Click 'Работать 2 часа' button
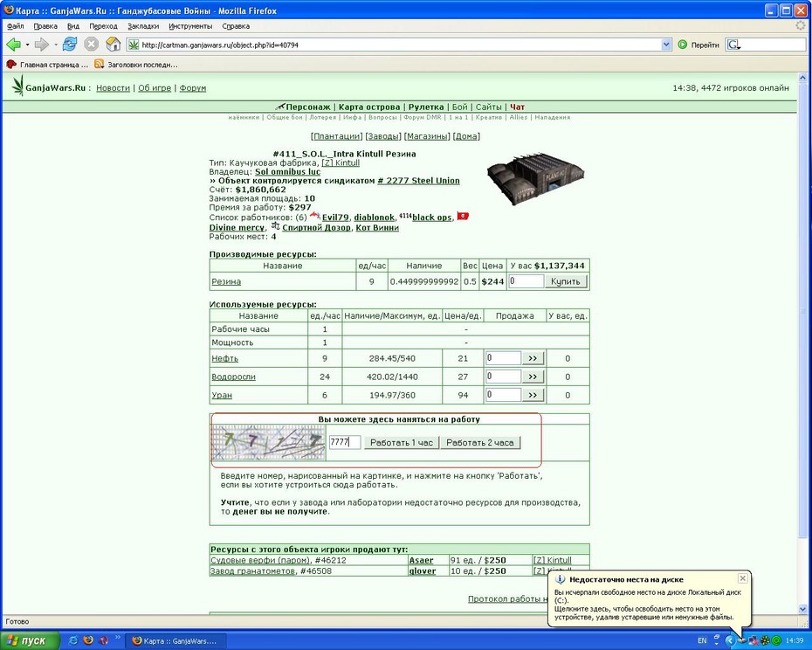This screenshot has height=650, width=812. click(480, 443)
